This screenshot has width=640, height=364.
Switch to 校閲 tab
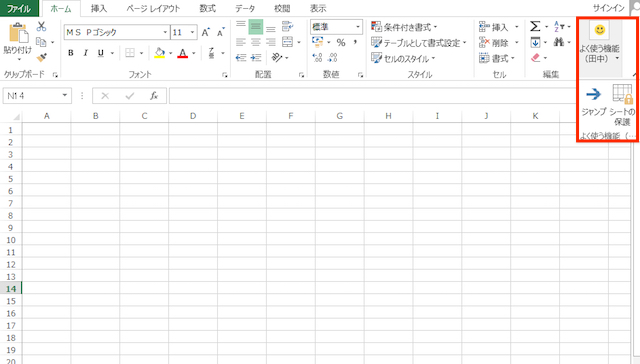click(282, 8)
